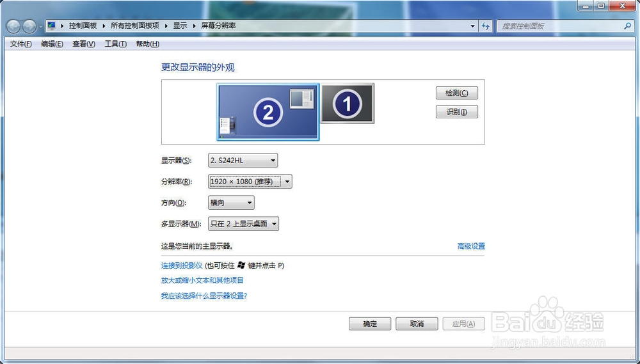Screen dimensions: 640x364
Task: Open the 帮助(H) menu
Action: (147, 44)
